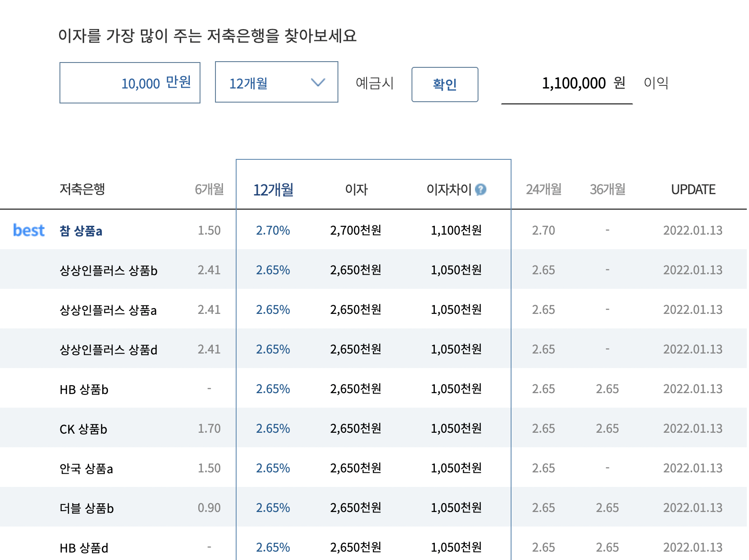
Task: Click the UPDATE column header
Action: pyautogui.click(x=693, y=189)
